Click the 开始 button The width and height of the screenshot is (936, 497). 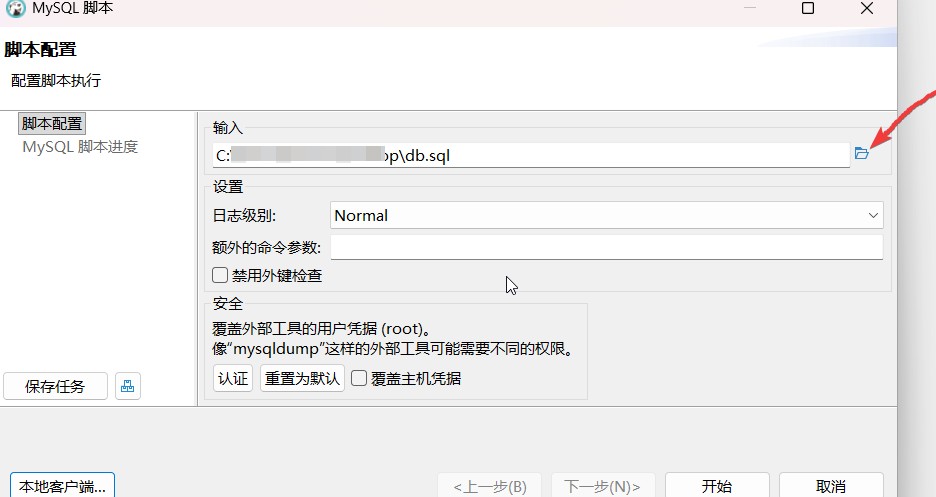pos(717,486)
